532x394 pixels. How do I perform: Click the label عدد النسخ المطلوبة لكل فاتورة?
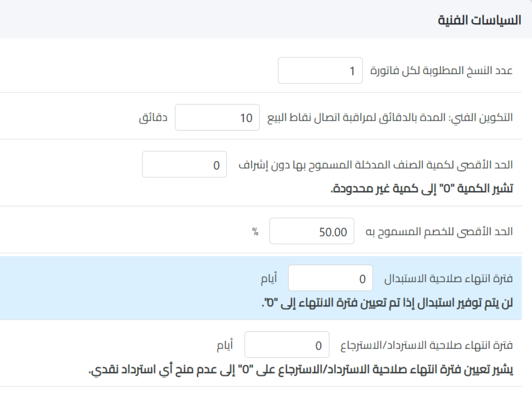[441, 71]
